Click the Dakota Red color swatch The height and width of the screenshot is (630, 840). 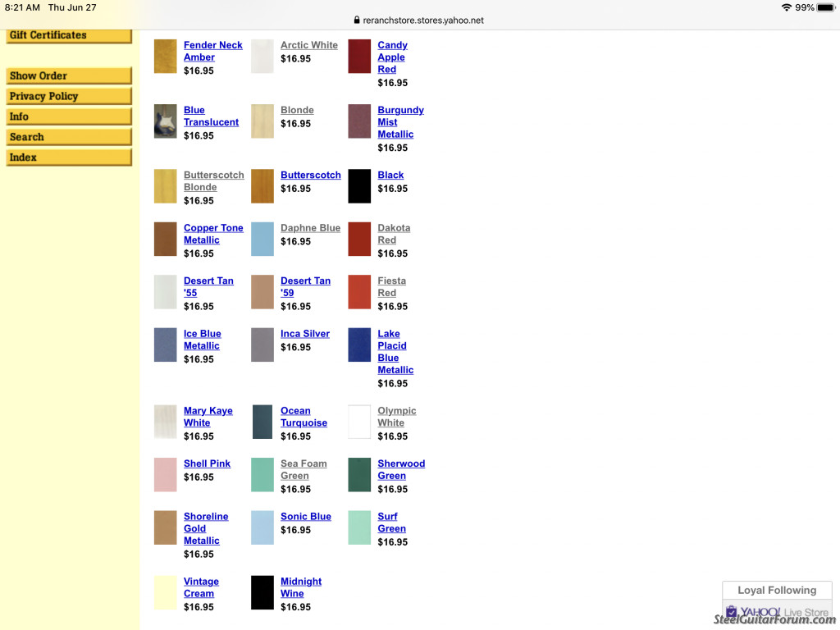(x=359, y=239)
